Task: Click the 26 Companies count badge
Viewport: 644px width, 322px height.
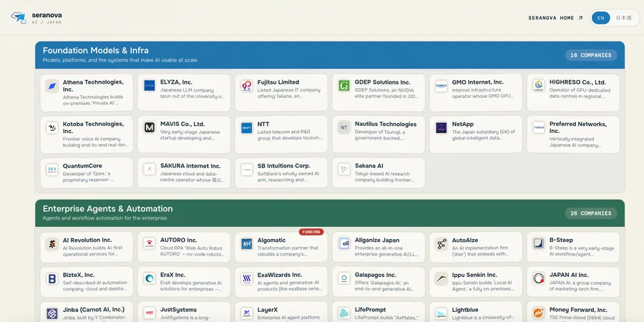Action: pos(590,213)
